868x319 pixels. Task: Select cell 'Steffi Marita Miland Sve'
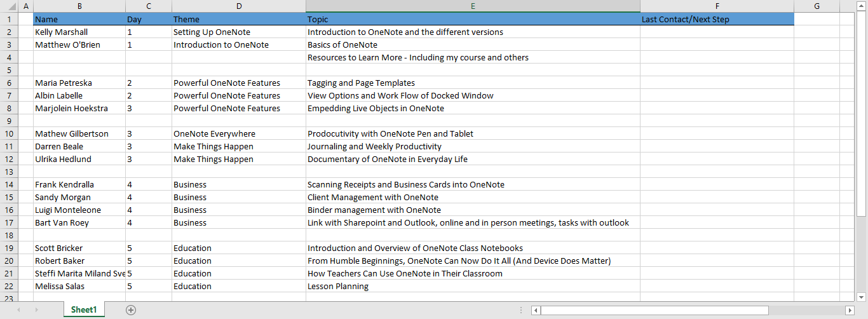tap(79, 273)
